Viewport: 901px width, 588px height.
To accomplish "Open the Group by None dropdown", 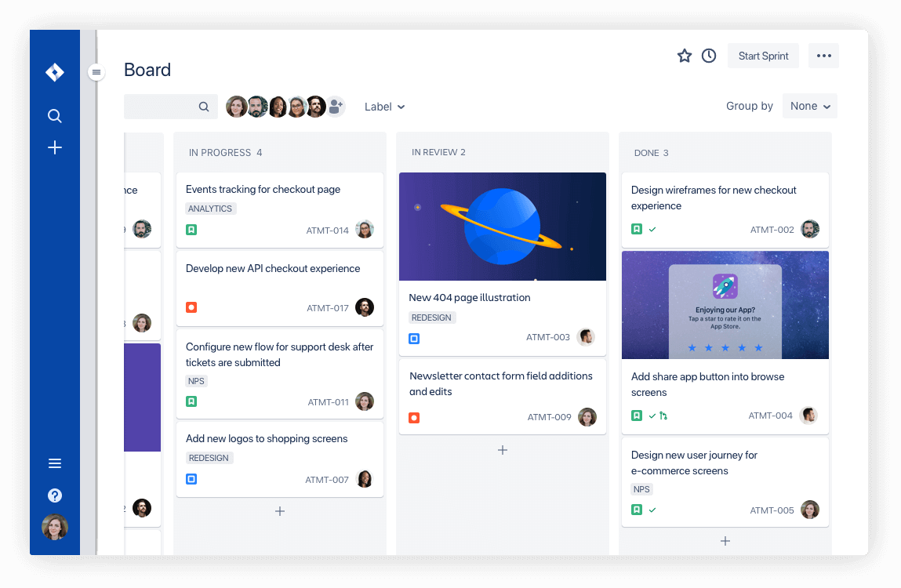I will coord(809,105).
